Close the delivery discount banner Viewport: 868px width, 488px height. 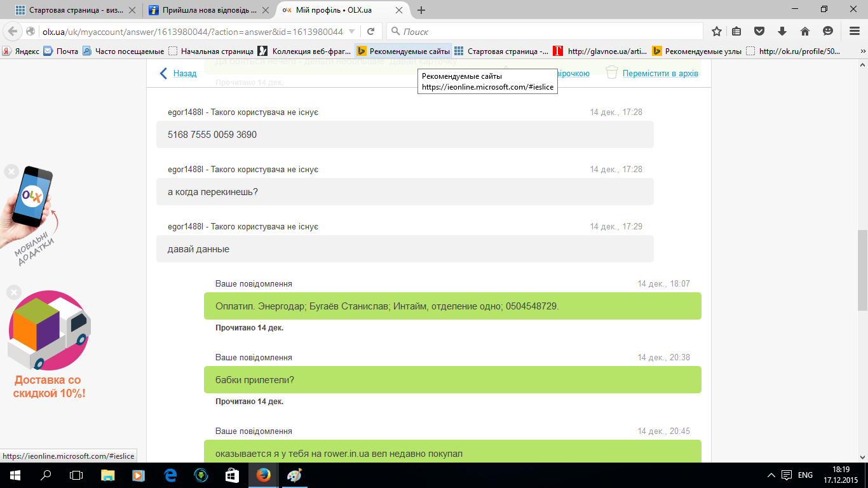(14, 292)
